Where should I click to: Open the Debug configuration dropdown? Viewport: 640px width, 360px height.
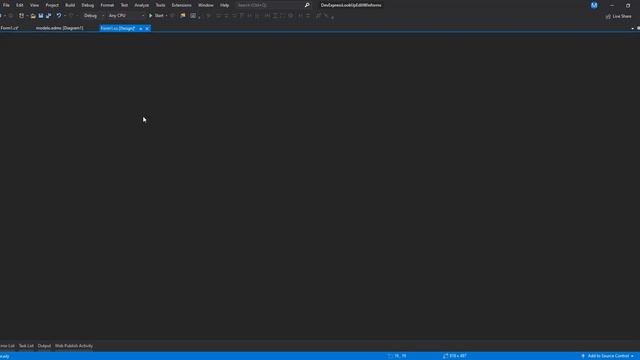tap(93, 16)
